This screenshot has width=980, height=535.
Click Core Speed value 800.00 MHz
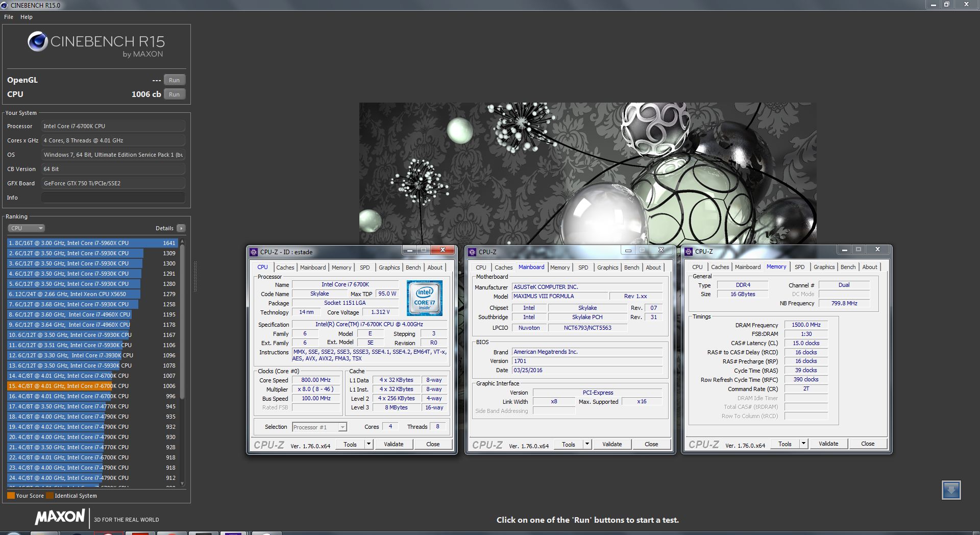(x=316, y=380)
